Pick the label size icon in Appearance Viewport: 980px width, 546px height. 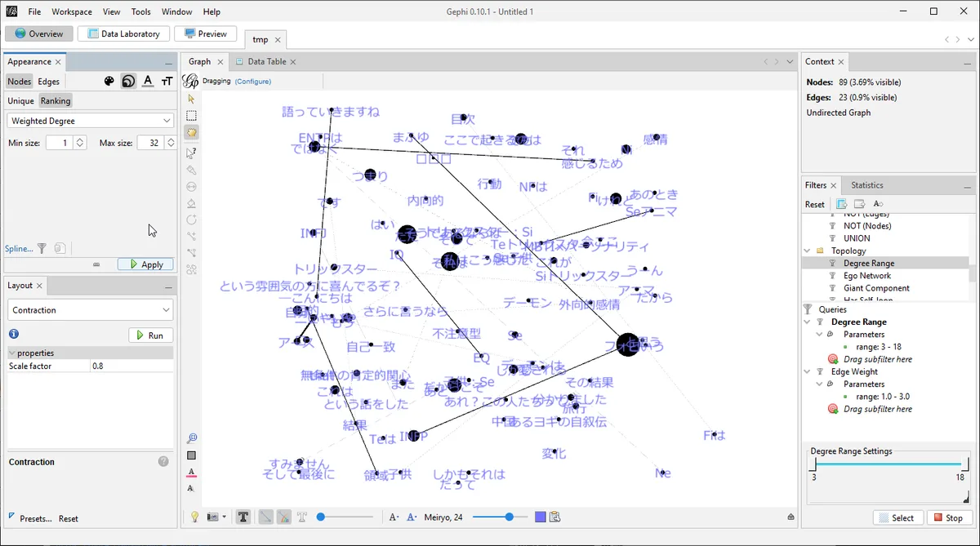point(167,81)
